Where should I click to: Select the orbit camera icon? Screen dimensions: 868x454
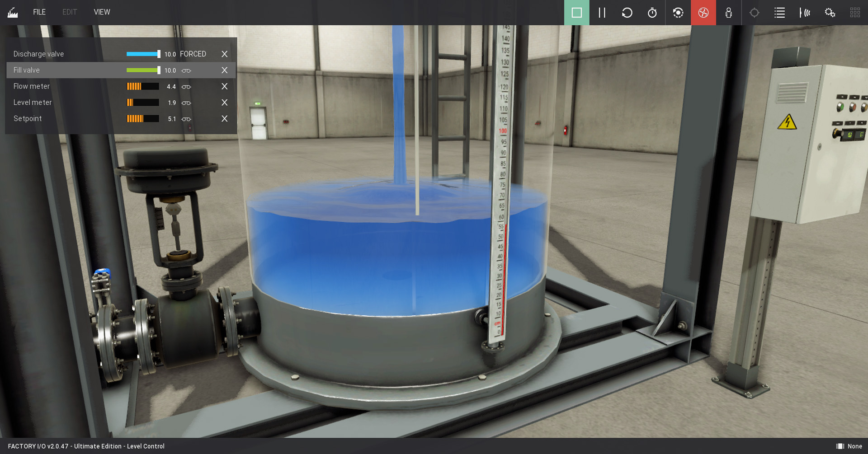[x=678, y=13]
